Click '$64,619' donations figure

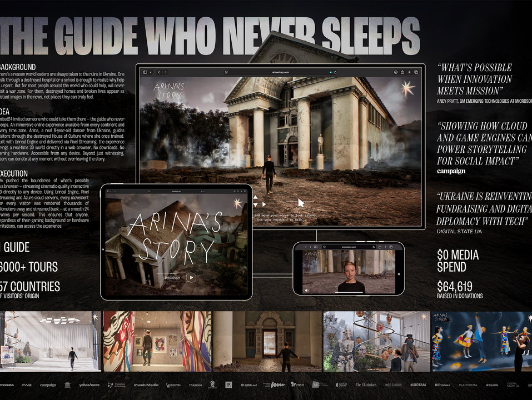pos(455,287)
